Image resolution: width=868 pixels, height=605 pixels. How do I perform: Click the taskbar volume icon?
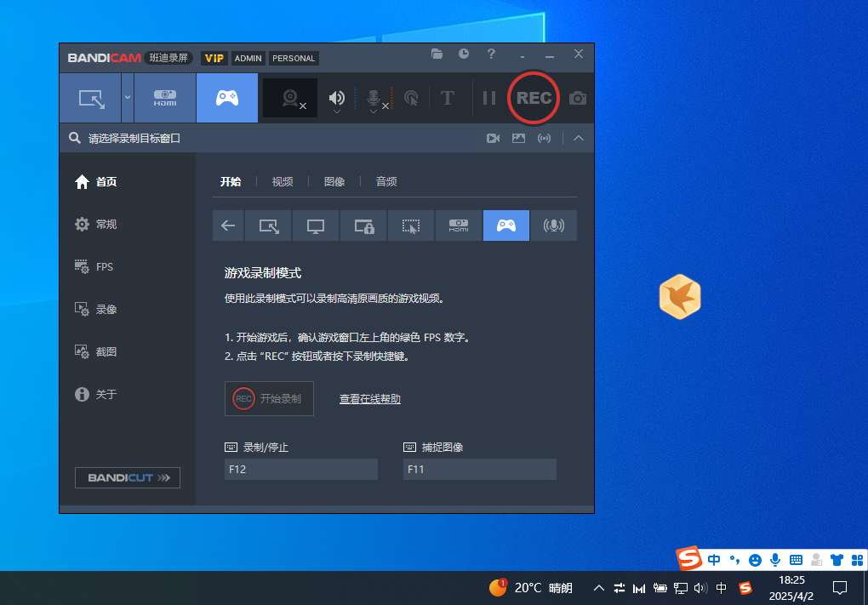tap(700, 588)
